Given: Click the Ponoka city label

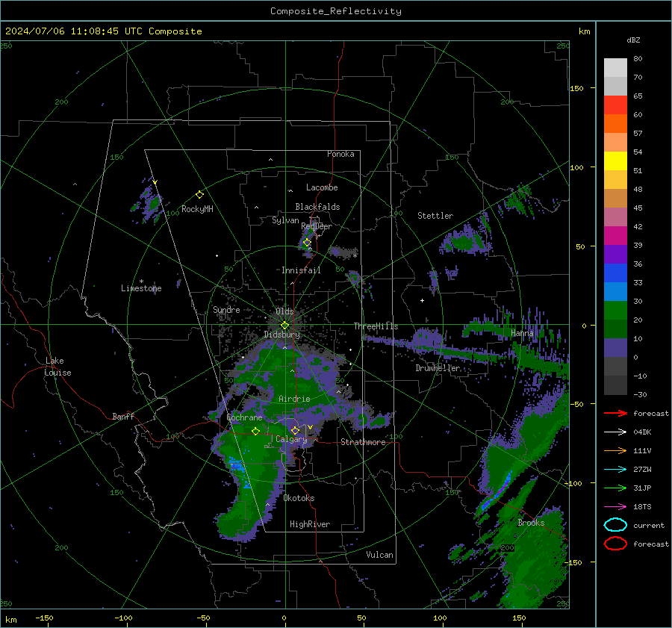Looking at the screenshot, I should coord(340,154).
